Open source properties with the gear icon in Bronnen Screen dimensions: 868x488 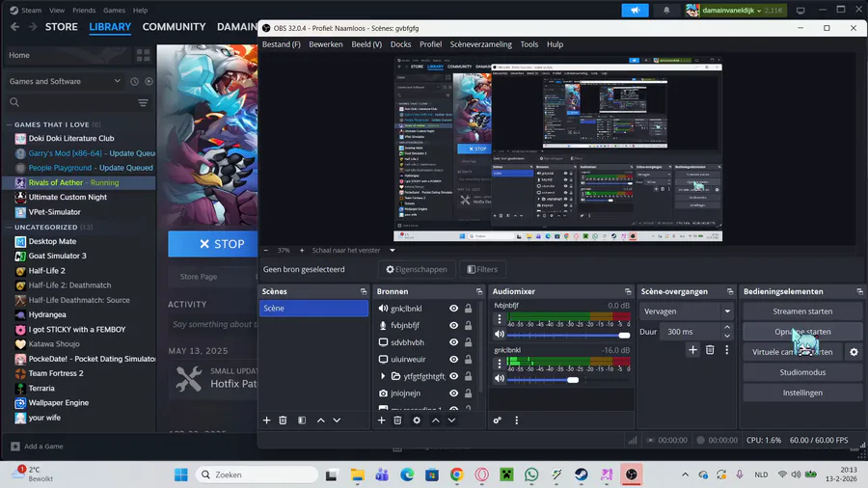(417, 420)
